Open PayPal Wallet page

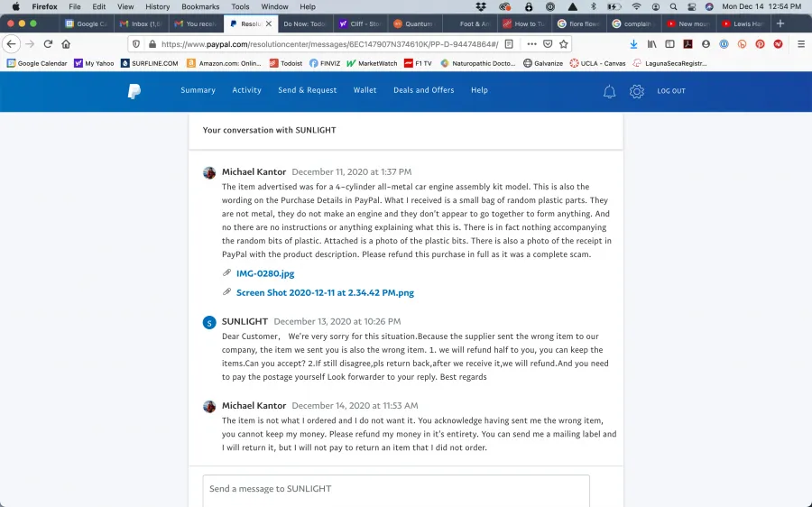364,90
